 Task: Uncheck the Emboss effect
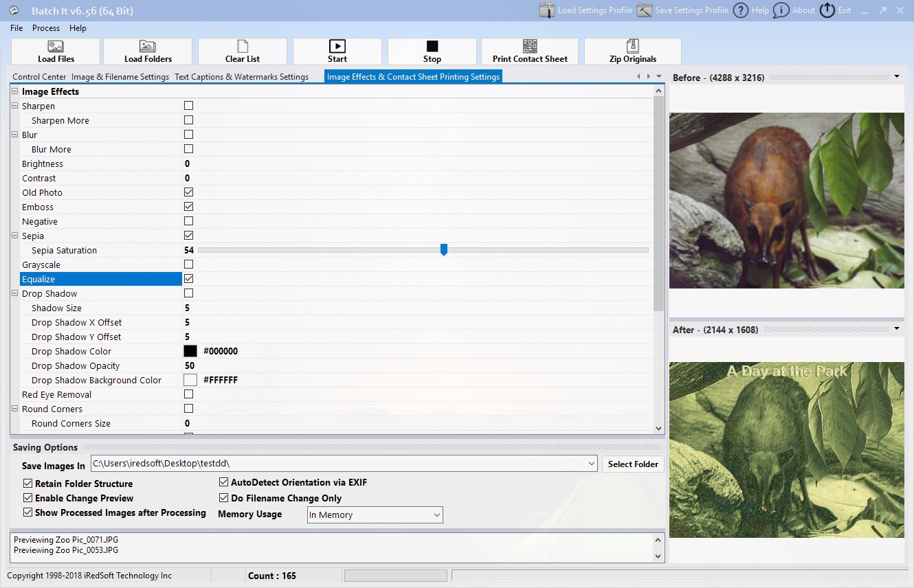tap(188, 207)
